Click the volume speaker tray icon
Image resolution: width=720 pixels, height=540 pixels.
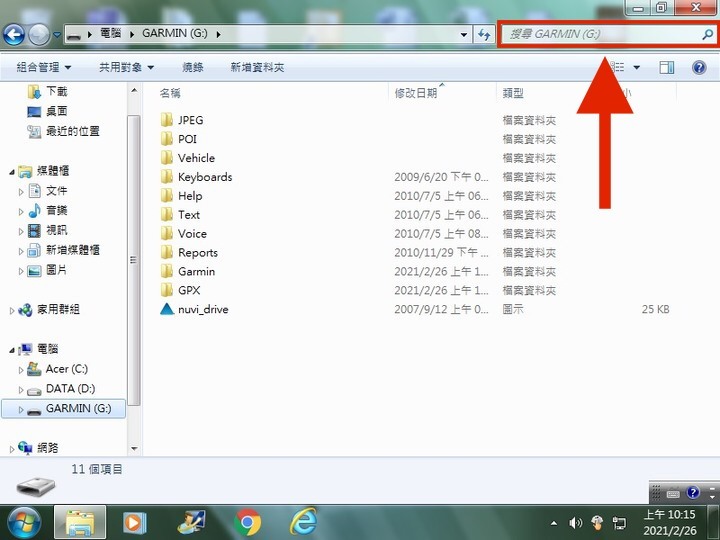tap(575, 523)
